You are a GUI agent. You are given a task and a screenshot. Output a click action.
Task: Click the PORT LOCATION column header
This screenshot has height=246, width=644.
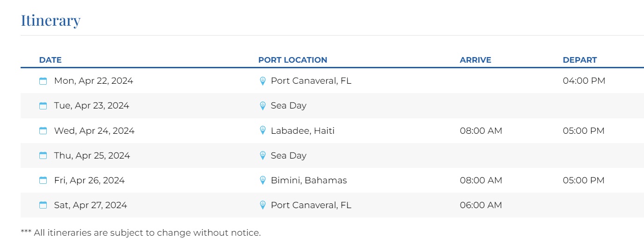tap(293, 60)
